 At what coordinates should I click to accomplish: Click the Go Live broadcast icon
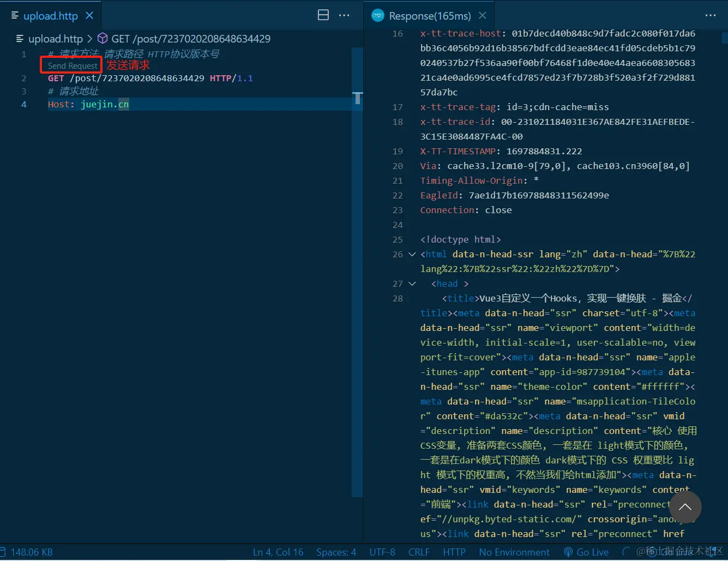tap(568, 552)
